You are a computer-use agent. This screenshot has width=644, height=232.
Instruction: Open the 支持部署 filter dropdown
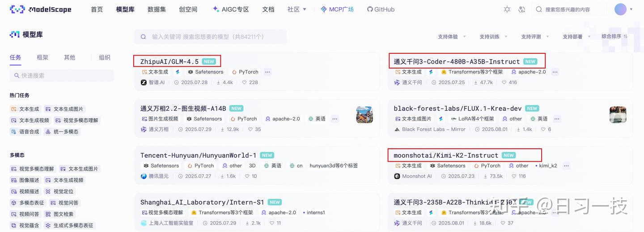click(x=576, y=37)
